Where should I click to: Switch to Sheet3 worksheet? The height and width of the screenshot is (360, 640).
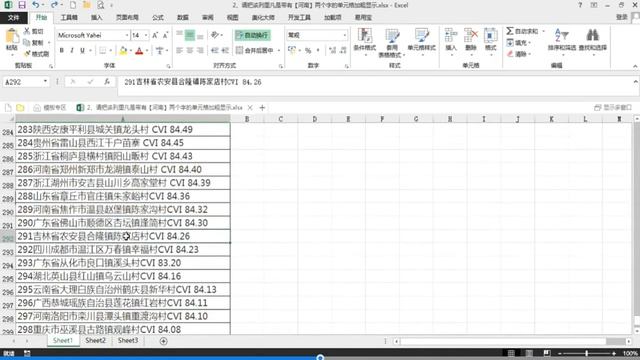tap(128, 340)
